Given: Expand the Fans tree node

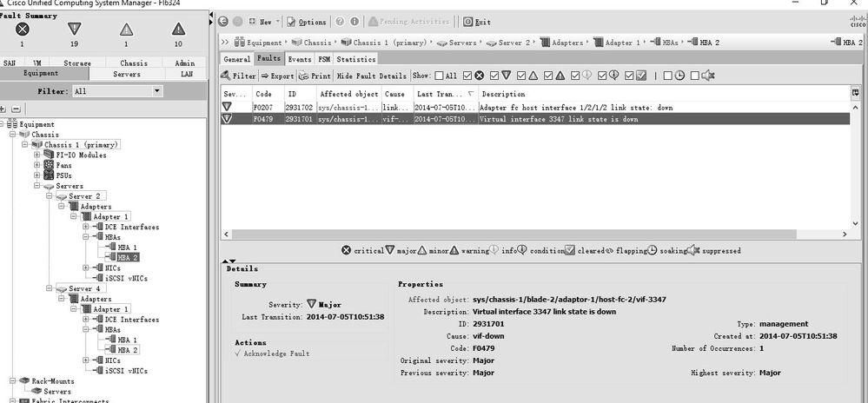Looking at the screenshot, I should point(37,165).
